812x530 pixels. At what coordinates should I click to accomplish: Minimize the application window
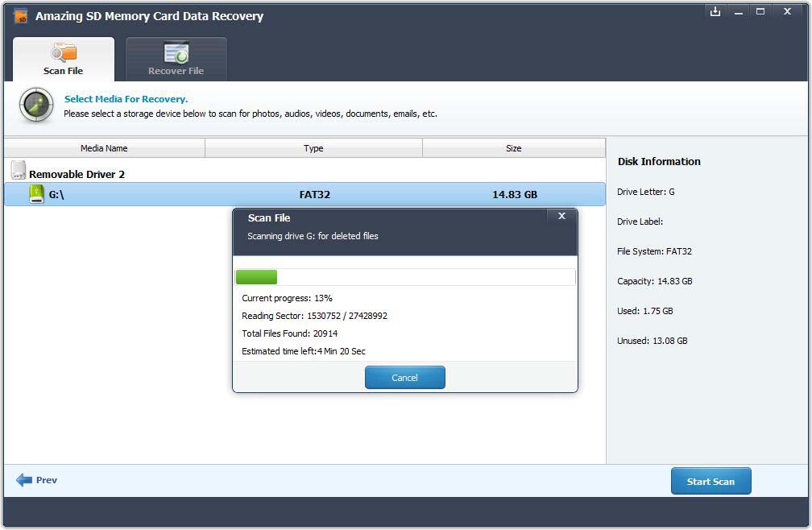point(739,11)
